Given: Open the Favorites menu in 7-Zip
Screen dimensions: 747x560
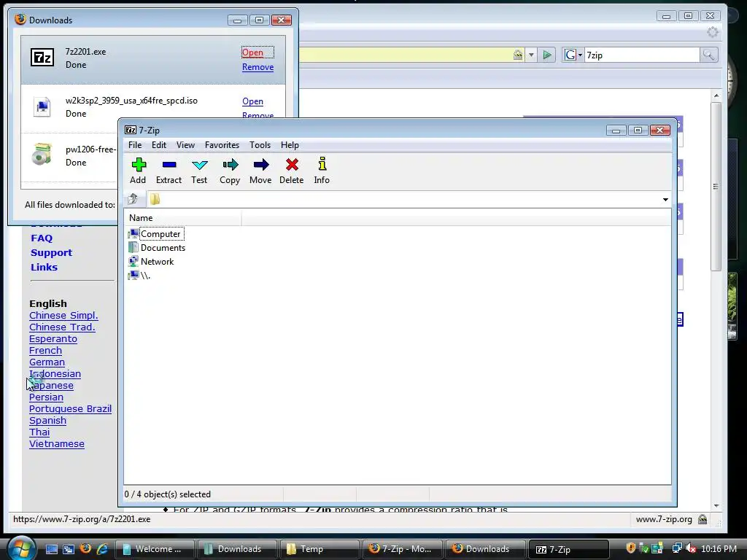Looking at the screenshot, I should pos(222,145).
